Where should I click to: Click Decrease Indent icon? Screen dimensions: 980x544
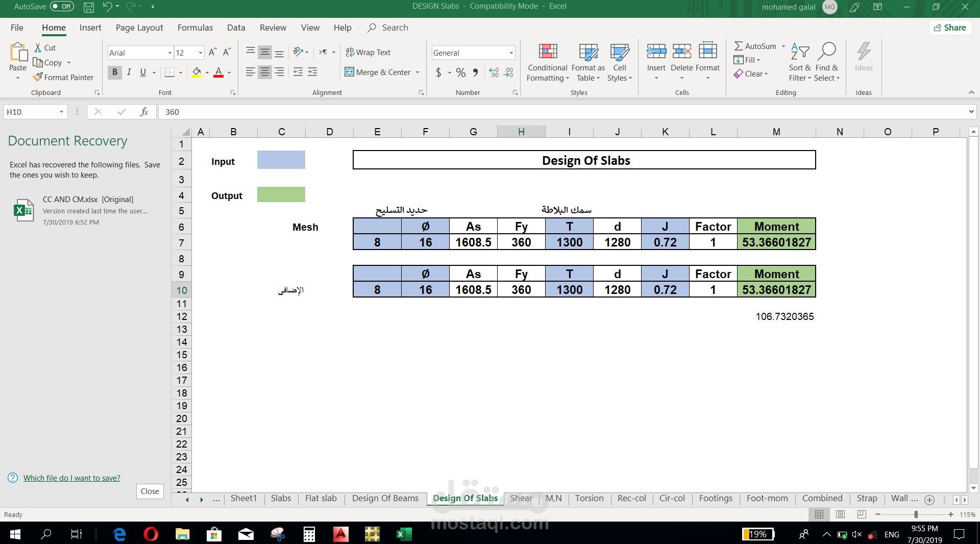click(298, 72)
